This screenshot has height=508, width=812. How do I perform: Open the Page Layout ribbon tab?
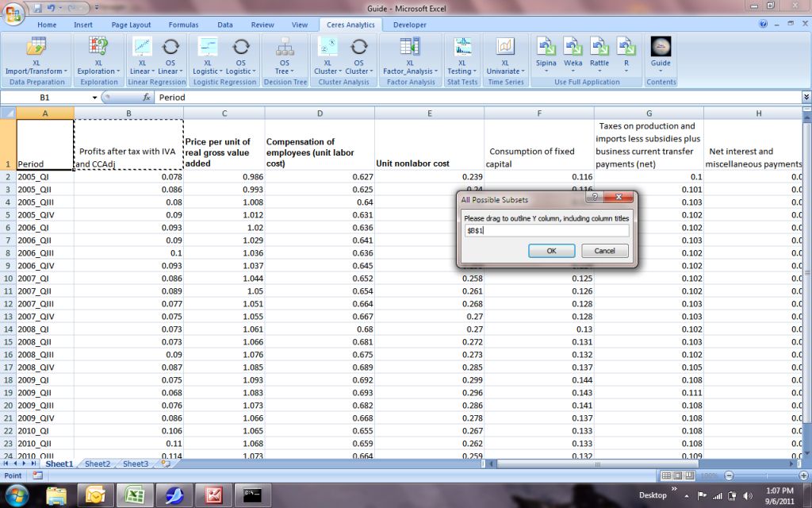click(x=131, y=25)
